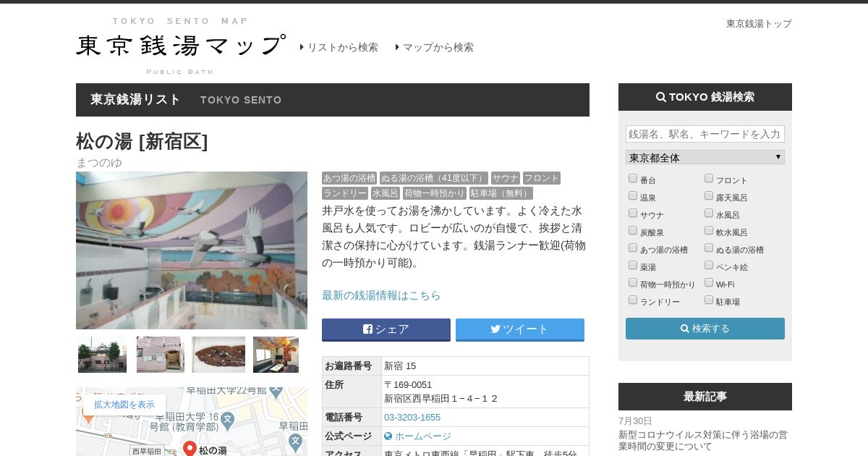Open the main bathhouse mural photo
Image resolution: width=868 pixels, height=456 pixels.
coord(192,250)
